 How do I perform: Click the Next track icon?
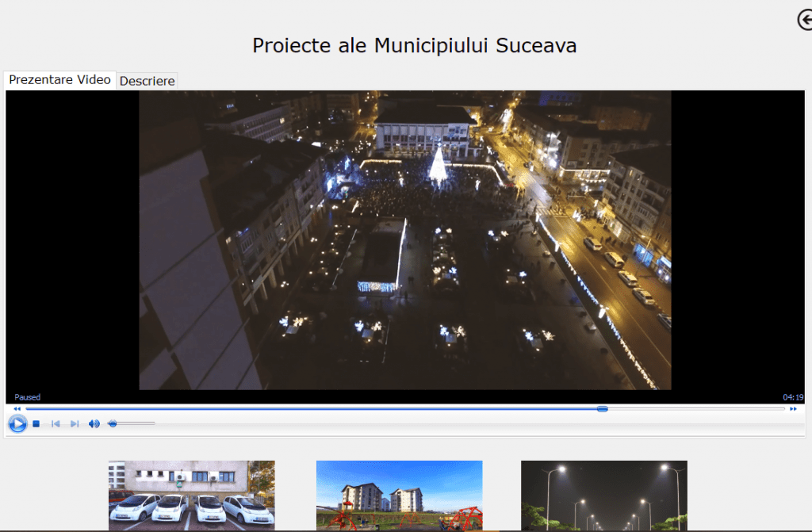pos(75,423)
